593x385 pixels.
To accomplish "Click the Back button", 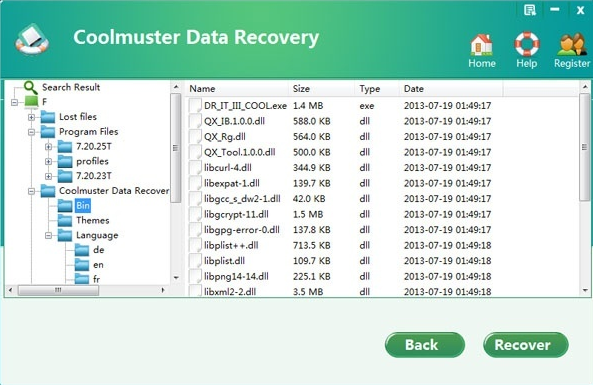I will [x=425, y=345].
